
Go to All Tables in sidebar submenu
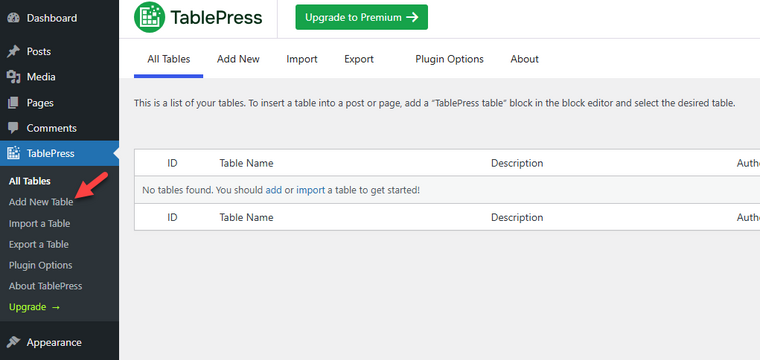[x=30, y=181]
